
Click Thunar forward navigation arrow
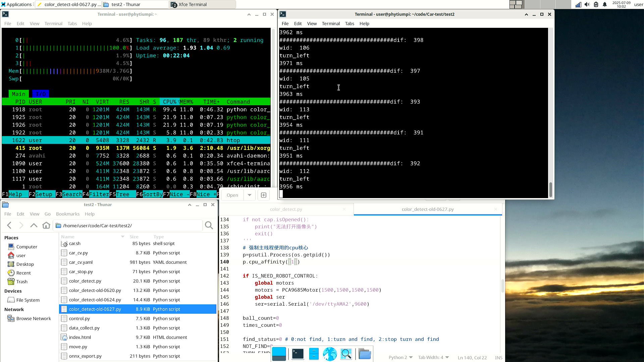pos(21,226)
